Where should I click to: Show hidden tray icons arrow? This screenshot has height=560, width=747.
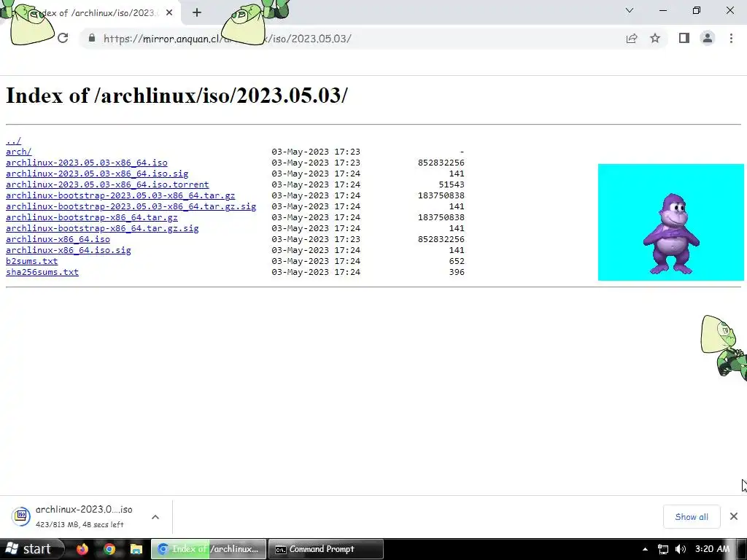click(x=645, y=549)
